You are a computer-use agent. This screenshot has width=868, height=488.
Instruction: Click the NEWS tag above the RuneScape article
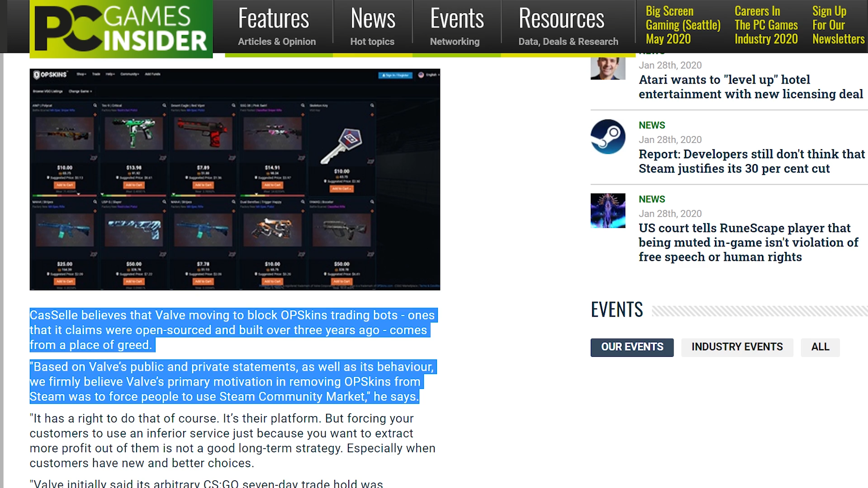[x=652, y=199]
